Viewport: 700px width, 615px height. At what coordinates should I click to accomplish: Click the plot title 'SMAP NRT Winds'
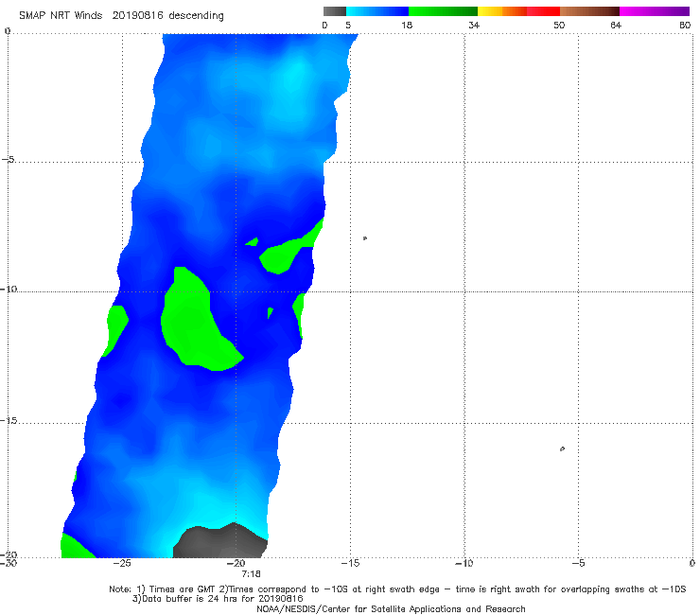(61, 15)
